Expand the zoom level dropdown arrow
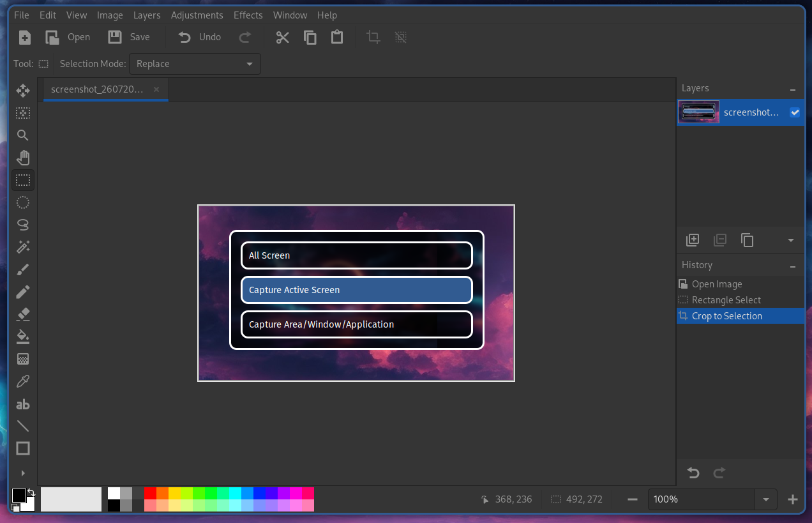Image resolution: width=812 pixels, height=523 pixels. click(766, 499)
